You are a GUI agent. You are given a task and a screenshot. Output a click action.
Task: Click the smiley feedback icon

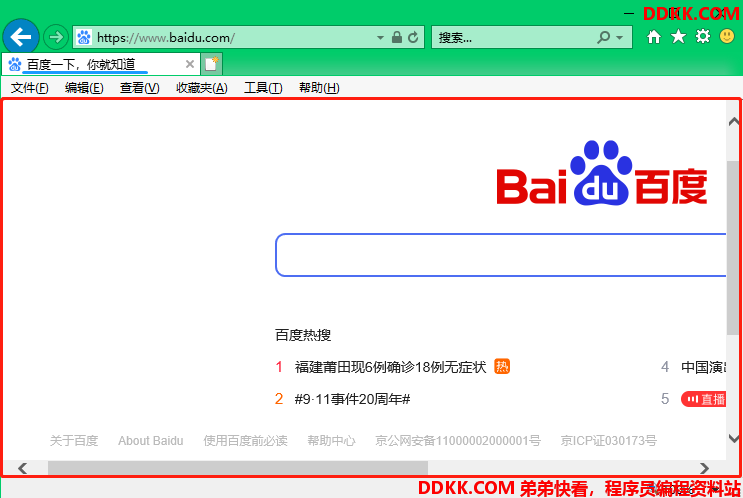(727, 36)
